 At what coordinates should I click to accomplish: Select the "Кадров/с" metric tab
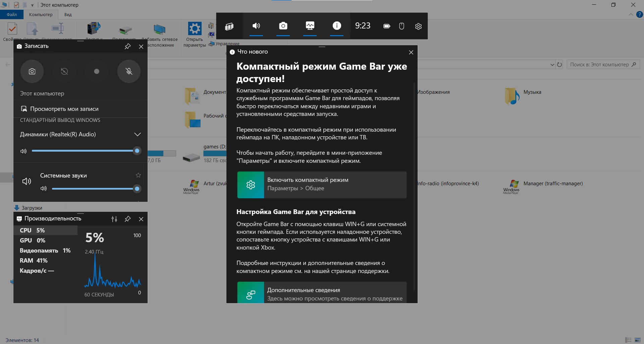[46, 271]
